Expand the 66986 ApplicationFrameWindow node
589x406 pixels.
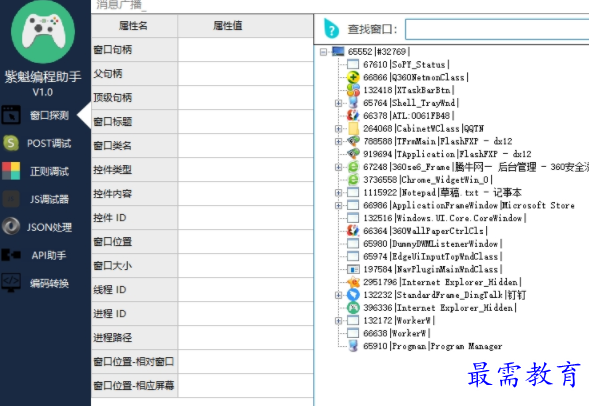click(338, 205)
